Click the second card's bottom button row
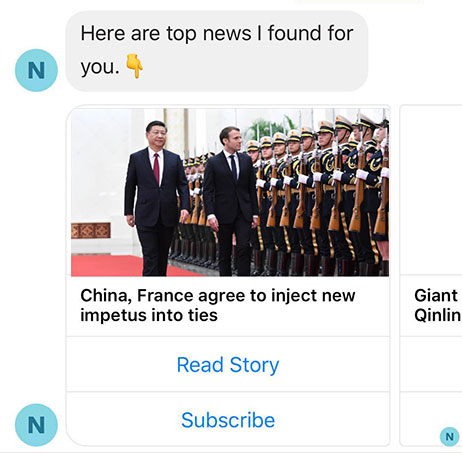The image size is (462, 453). pos(431,419)
